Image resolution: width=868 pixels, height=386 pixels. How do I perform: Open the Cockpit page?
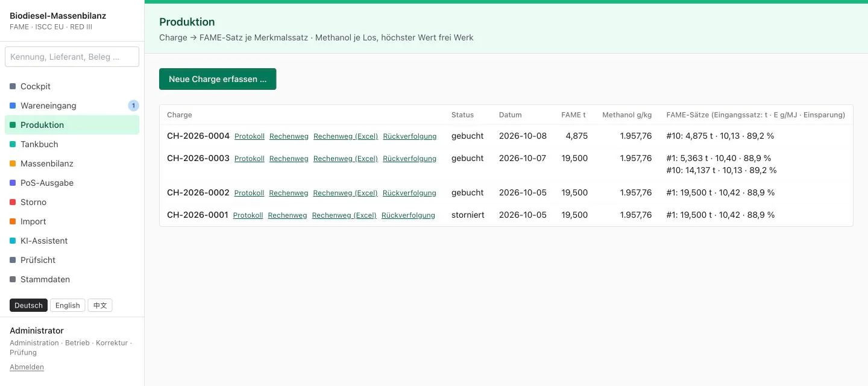(x=72, y=86)
